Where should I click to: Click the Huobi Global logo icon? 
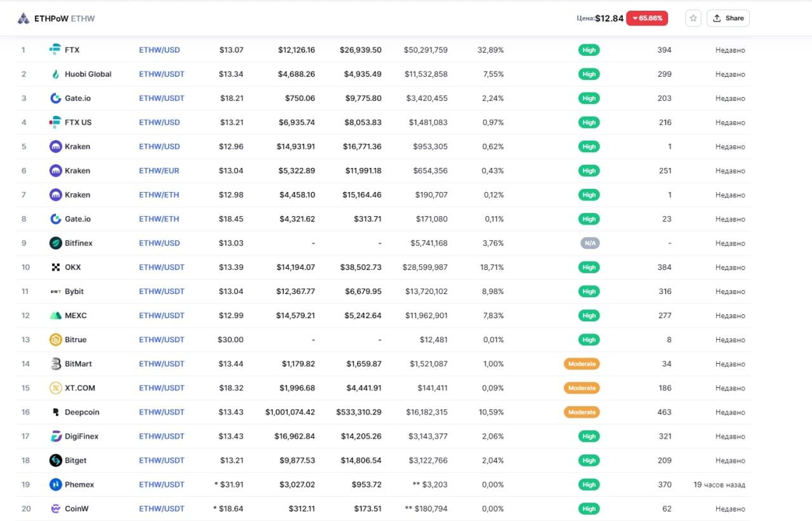(x=55, y=74)
